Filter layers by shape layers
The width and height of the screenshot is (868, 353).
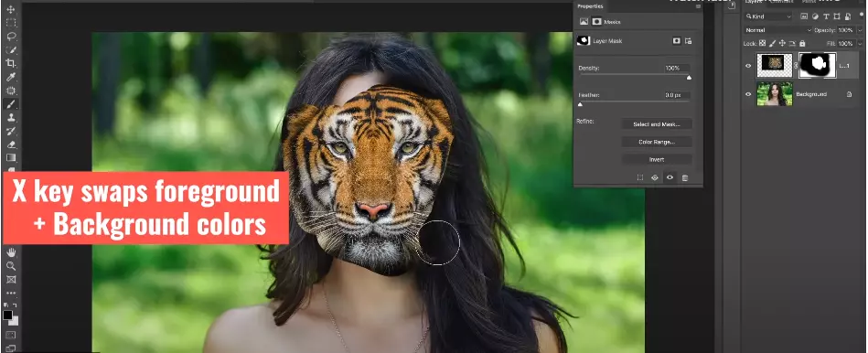(x=837, y=16)
